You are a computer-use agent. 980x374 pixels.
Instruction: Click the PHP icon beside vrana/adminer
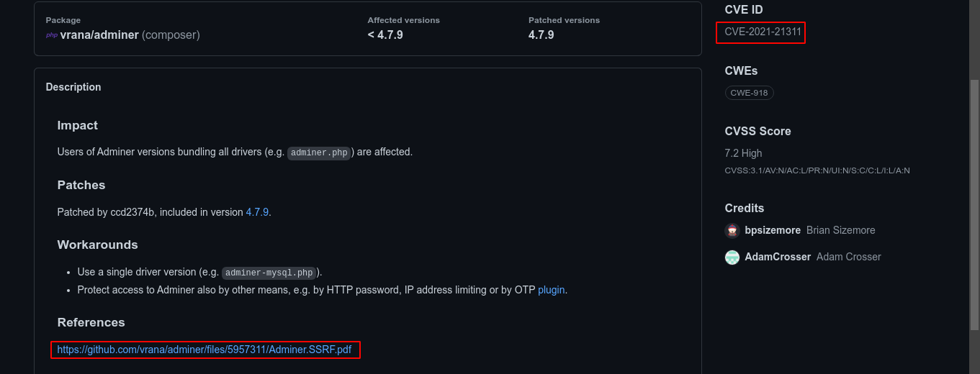tap(52, 35)
